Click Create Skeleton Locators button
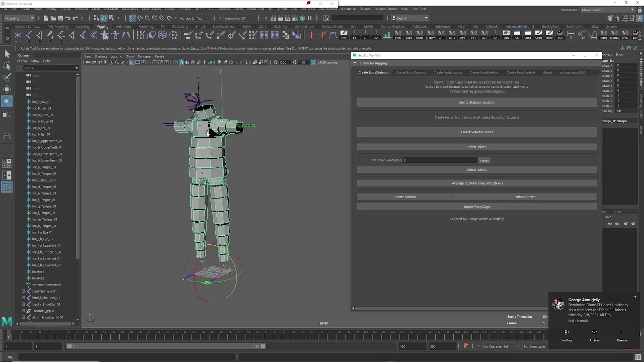This screenshot has width=644, height=362. pos(477,103)
